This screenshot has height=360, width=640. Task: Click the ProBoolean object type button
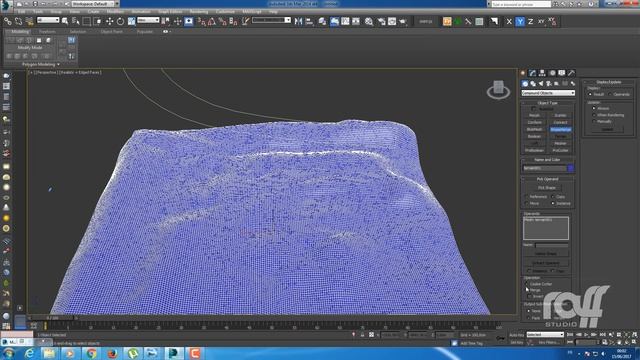[534, 151]
